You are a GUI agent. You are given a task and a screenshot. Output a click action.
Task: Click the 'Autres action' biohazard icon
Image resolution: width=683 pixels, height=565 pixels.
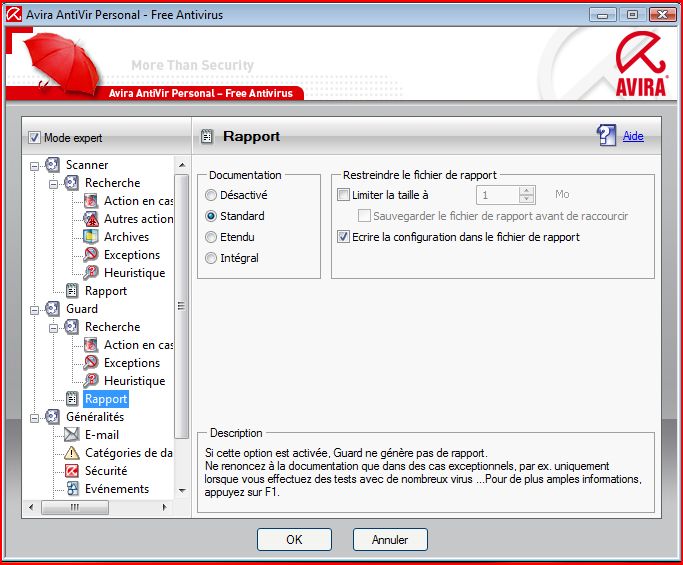[x=91, y=219]
